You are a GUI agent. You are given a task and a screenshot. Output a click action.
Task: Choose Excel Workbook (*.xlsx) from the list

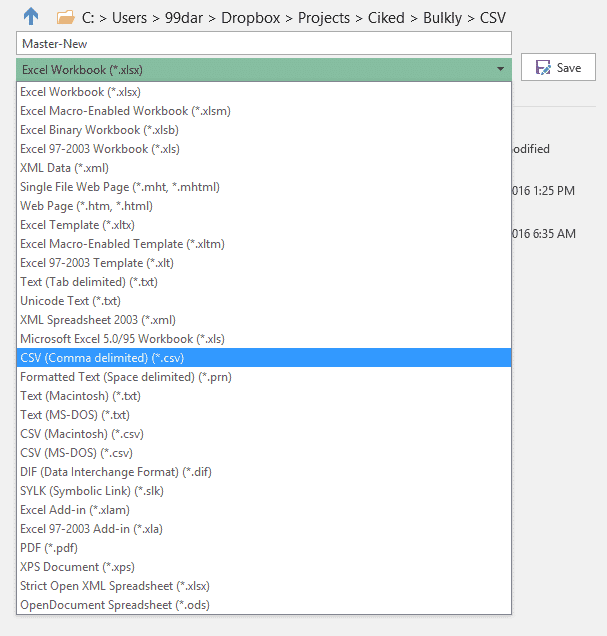264,92
